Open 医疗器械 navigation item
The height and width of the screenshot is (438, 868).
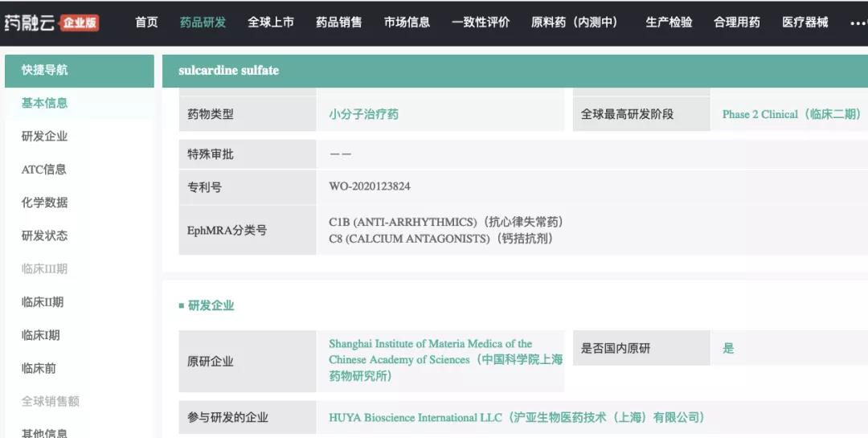[x=805, y=23]
